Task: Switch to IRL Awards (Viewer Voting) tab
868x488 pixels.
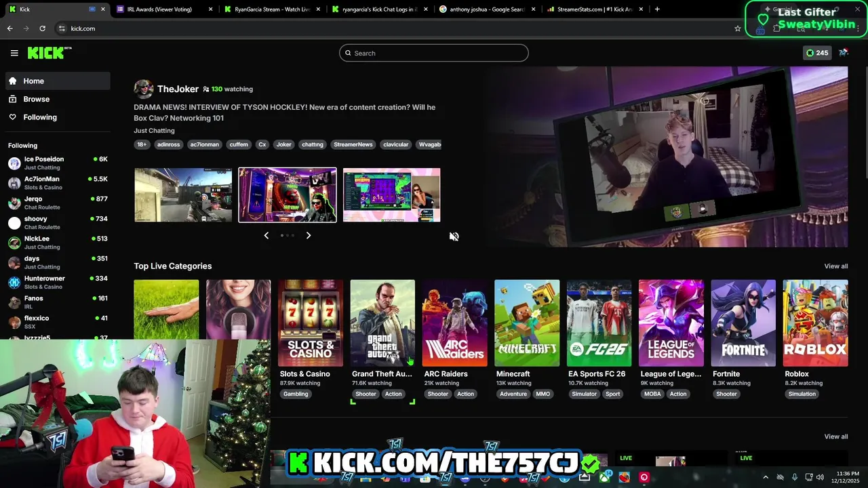Action: pyautogui.click(x=165, y=9)
